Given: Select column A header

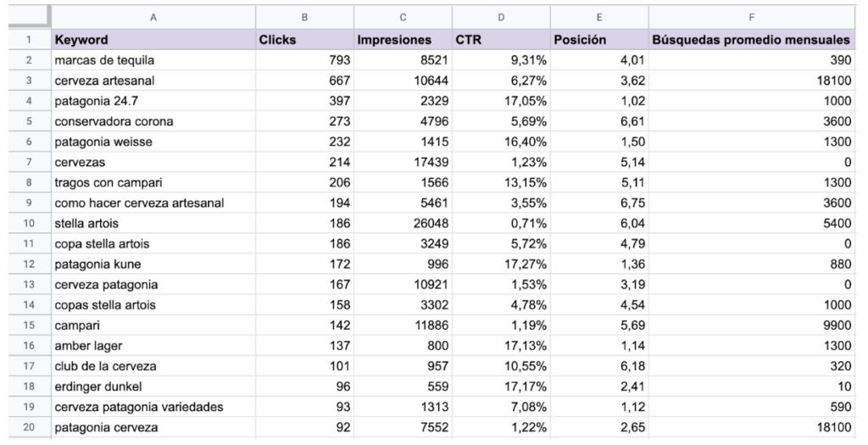Looking at the screenshot, I should point(153,17).
